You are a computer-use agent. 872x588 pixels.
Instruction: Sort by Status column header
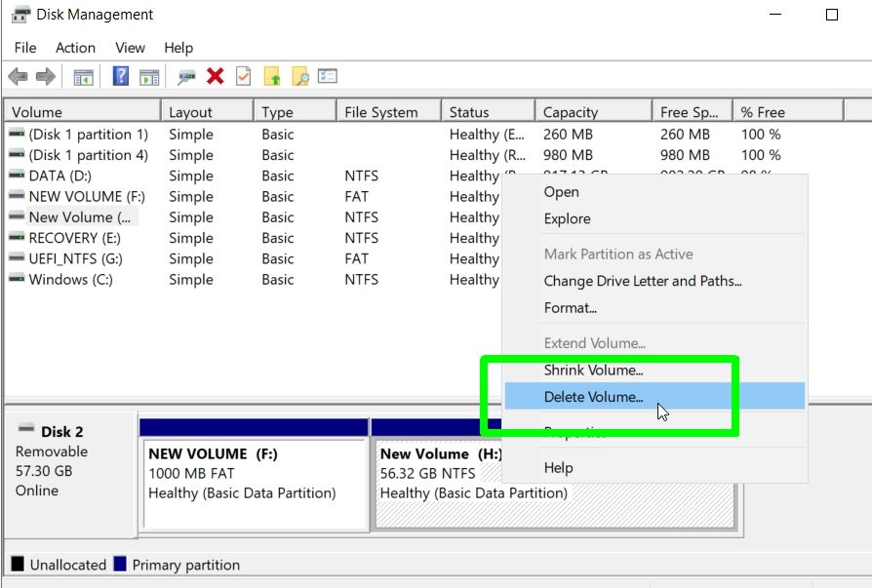tap(489, 112)
